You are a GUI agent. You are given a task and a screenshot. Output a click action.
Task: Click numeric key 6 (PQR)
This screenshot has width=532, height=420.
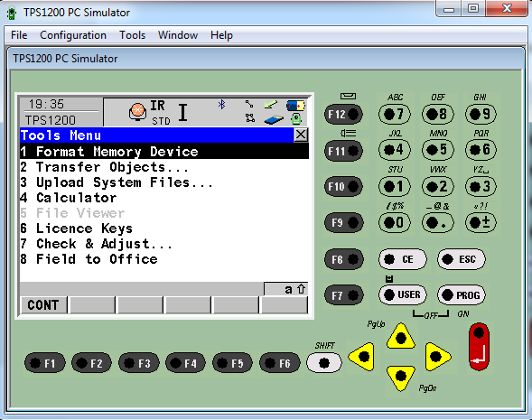point(481,150)
